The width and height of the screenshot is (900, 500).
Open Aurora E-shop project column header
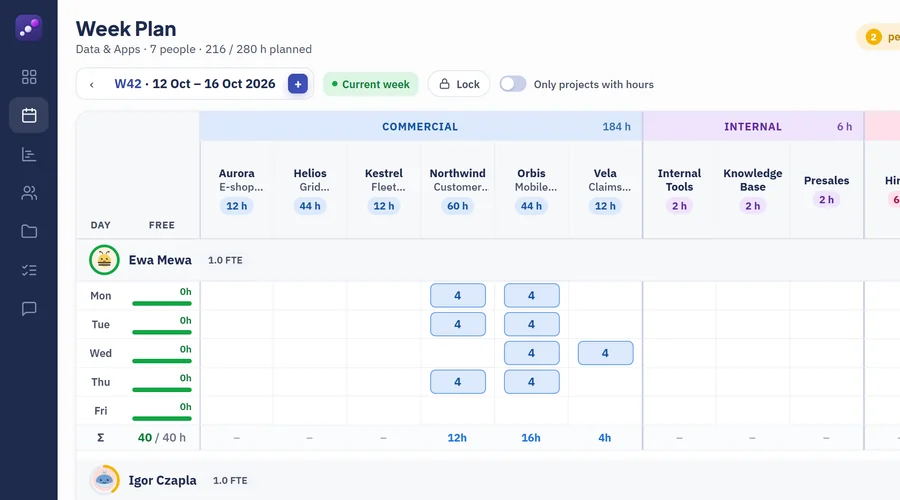(x=236, y=189)
